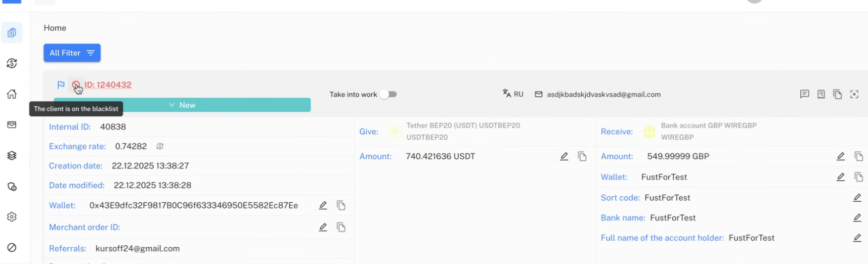Click order ID: 1240432 link

pos(108,85)
